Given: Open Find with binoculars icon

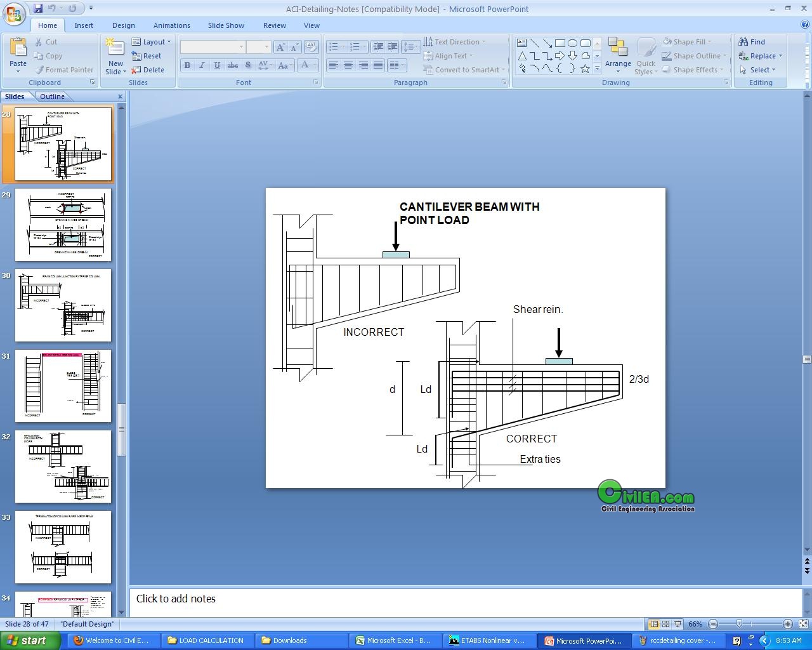Looking at the screenshot, I should 743,42.
